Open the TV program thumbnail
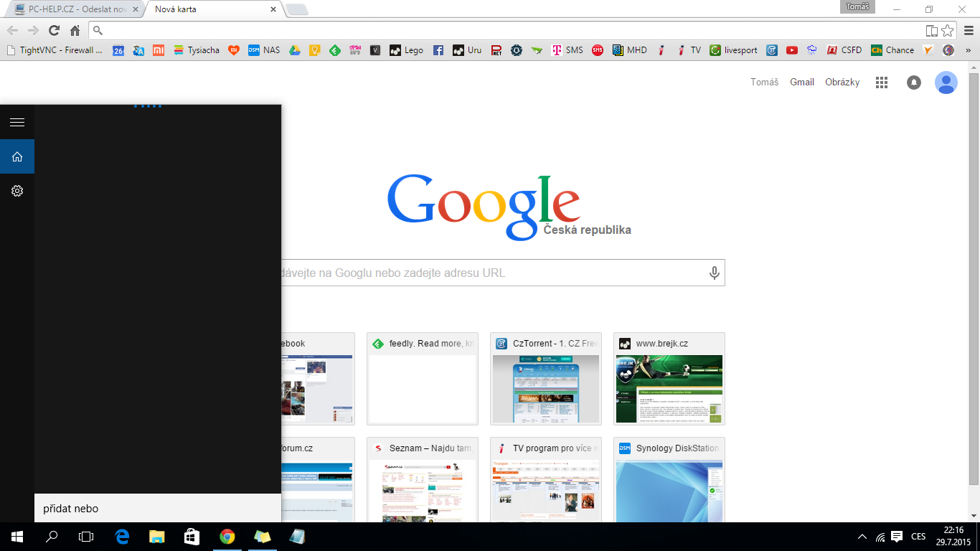The height and width of the screenshot is (551, 980). [x=546, y=479]
